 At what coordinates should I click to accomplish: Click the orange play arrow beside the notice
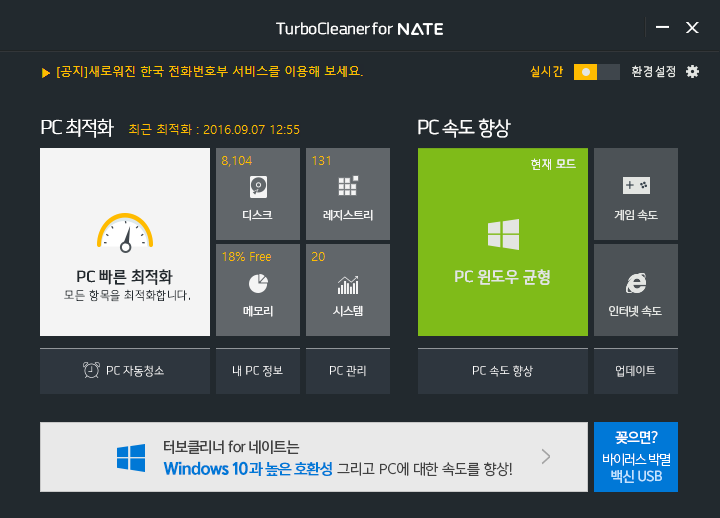[x=45, y=73]
